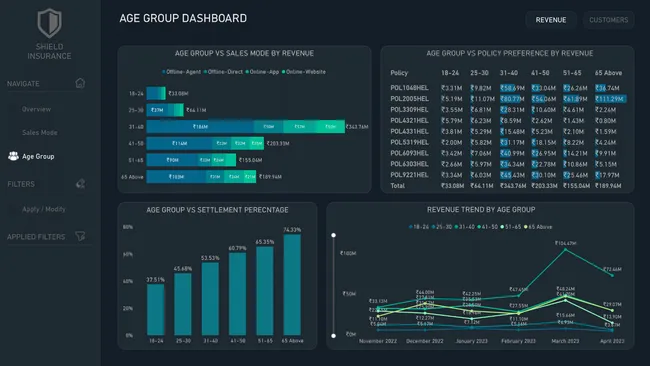Click the 18-24 column header in policy table
This screenshot has height=366, width=650.
coord(450,73)
